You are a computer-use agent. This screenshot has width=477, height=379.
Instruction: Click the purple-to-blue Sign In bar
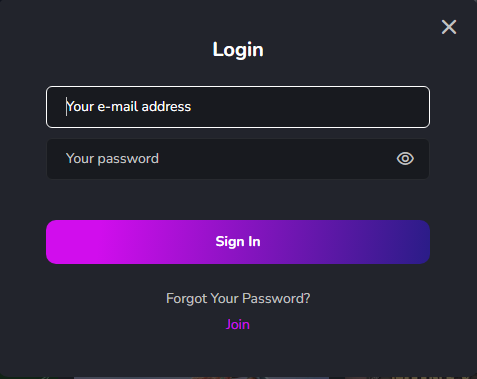[238, 242]
